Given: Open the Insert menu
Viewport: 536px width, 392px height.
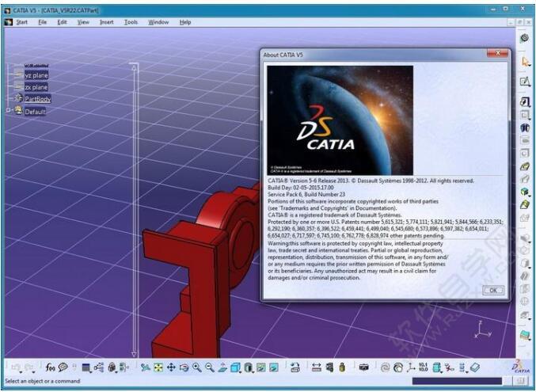Looking at the screenshot, I should click(x=106, y=22).
